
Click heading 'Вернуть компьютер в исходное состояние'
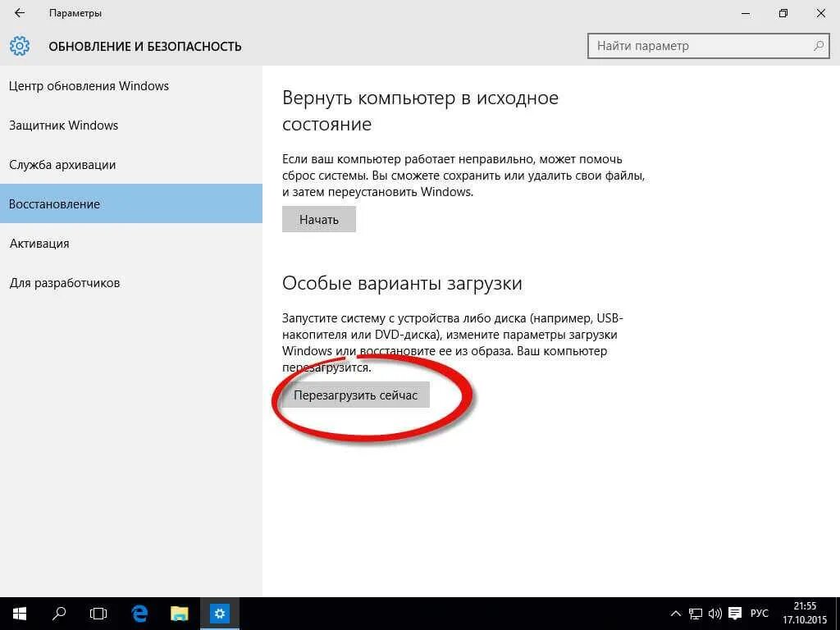(x=421, y=111)
